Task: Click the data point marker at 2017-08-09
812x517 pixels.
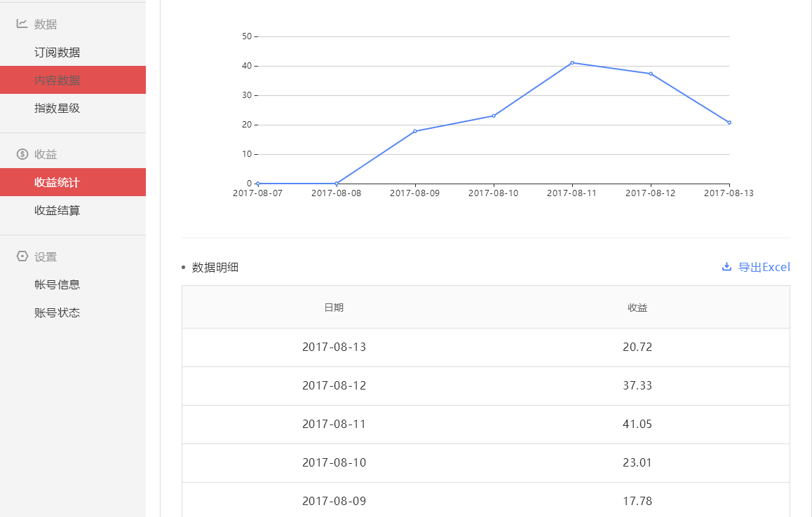Action: 414,130
